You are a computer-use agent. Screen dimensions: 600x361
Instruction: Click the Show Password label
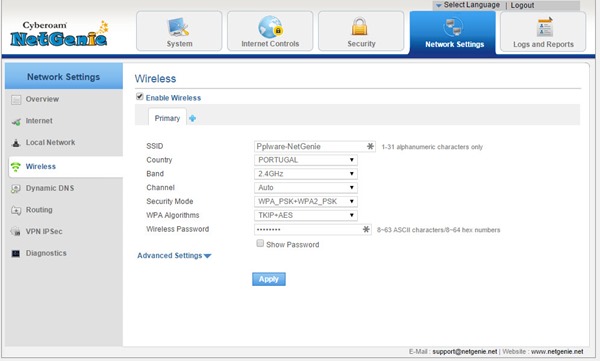coord(292,245)
